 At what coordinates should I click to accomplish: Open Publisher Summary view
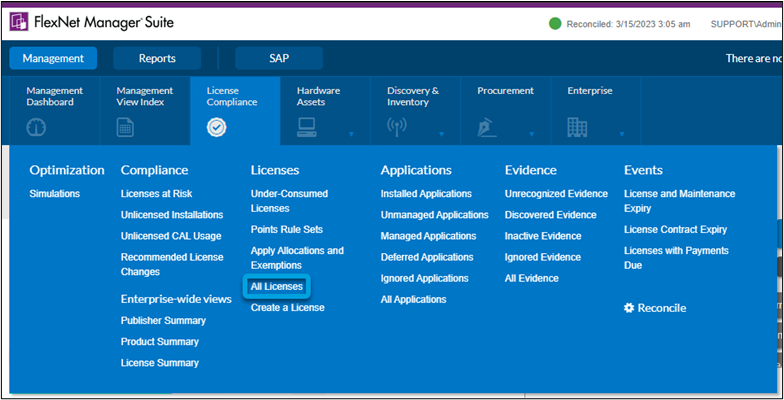164,320
